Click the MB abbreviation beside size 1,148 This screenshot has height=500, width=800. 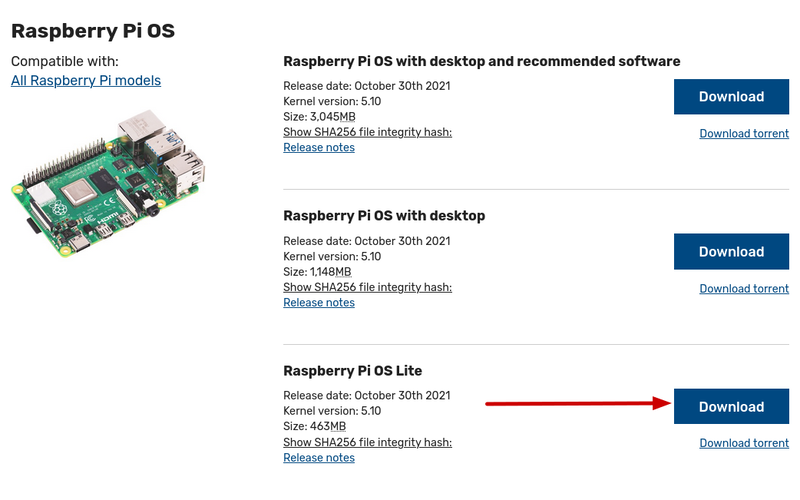pos(342,271)
